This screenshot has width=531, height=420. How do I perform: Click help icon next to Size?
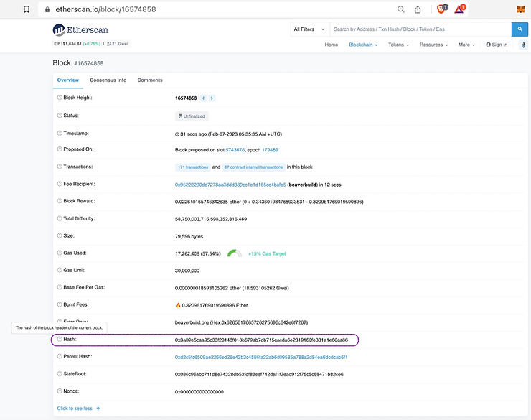(60, 235)
